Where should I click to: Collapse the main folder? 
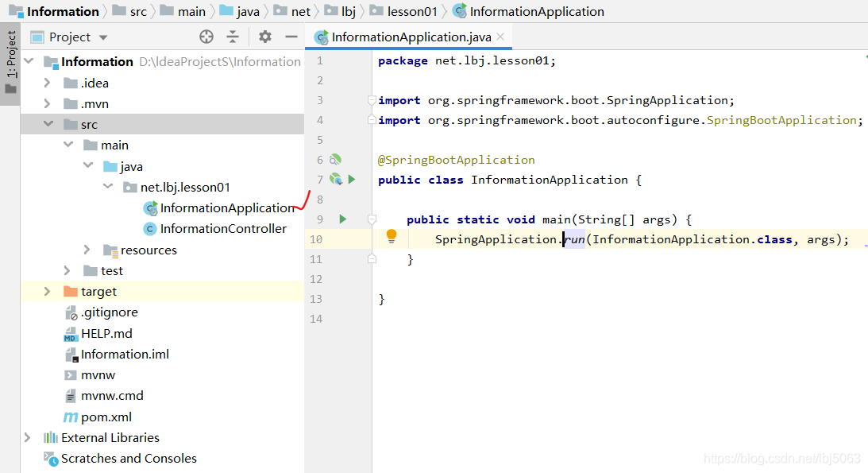point(68,145)
